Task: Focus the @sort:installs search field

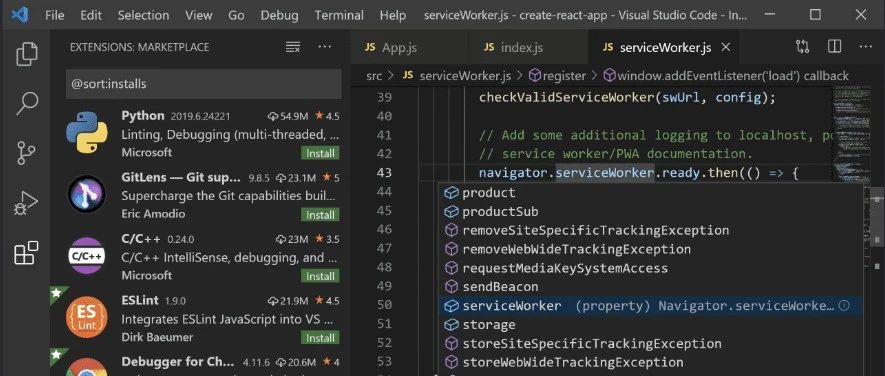Action: tap(204, 84)
